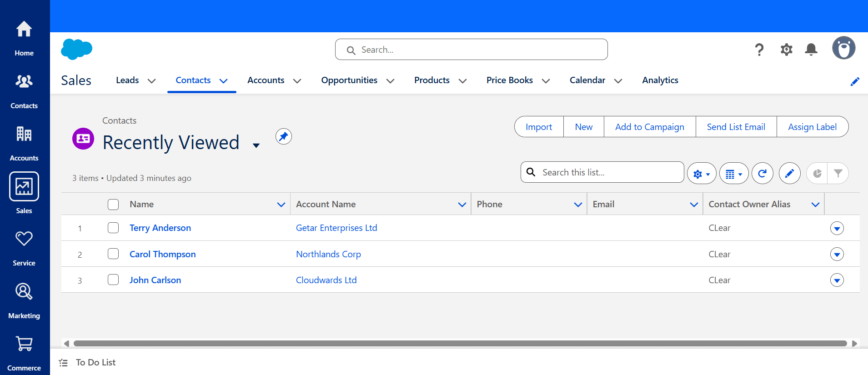Open row actions for John Carlson
This screenshot has width=868, height=375.
tap(837, 280)
